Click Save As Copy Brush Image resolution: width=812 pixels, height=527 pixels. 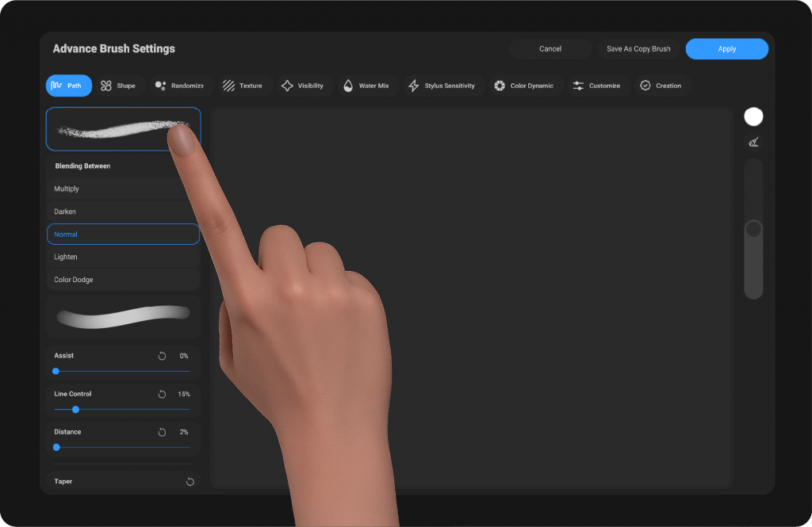638,49
